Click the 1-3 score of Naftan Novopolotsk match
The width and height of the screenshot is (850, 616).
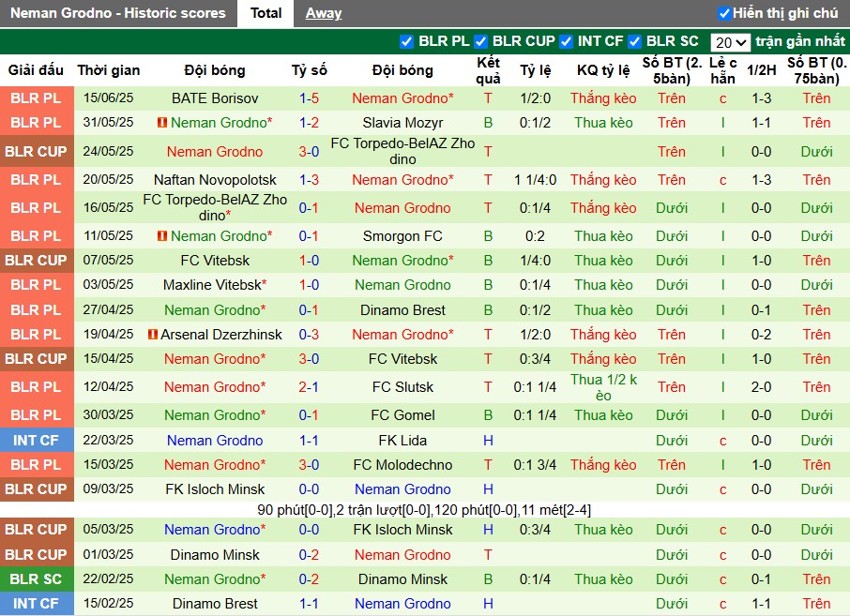click(x=309, y=180)
